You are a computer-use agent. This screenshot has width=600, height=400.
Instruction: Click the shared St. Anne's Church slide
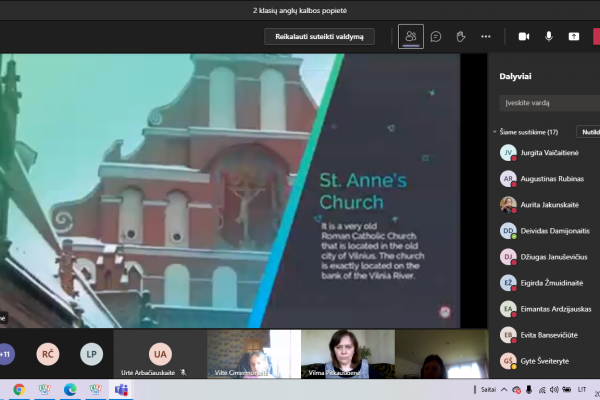click(230, 191)
